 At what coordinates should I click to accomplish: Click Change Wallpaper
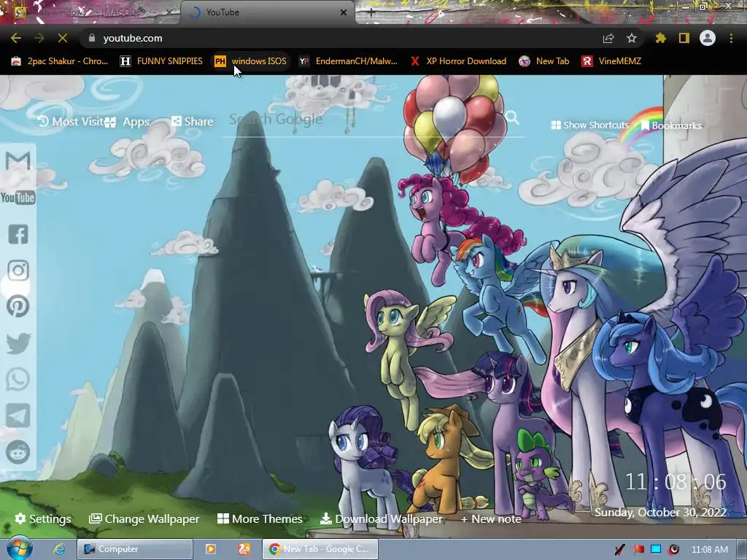144,518
